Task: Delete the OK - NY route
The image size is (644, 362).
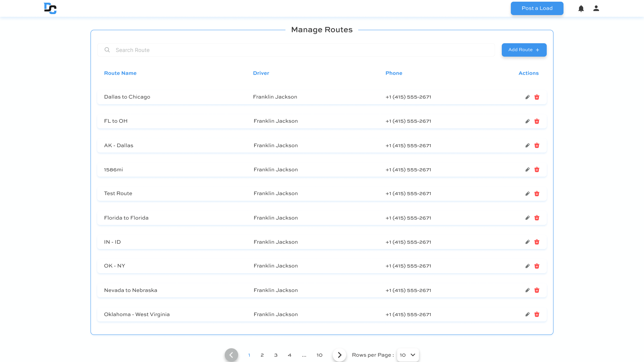Action: click(537, 266)
